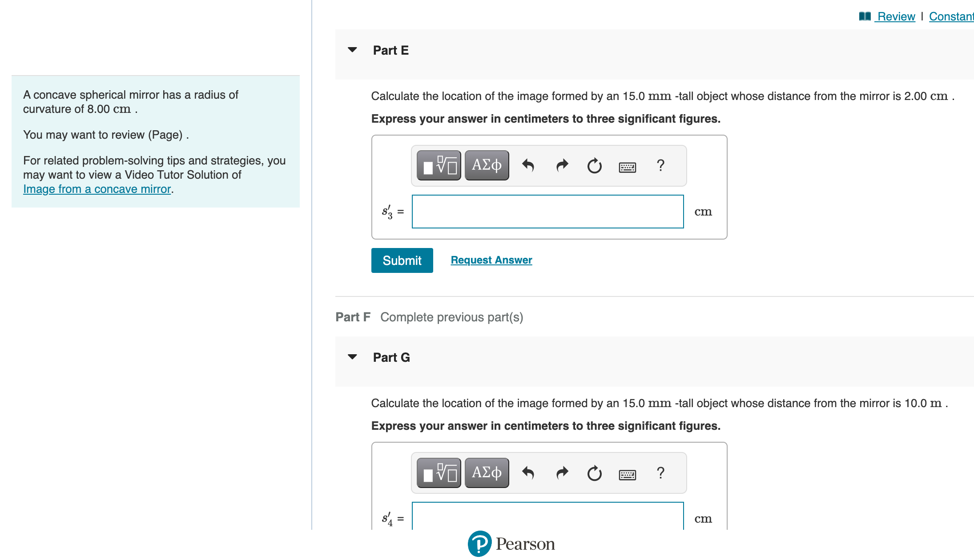Click the Review book icon at top right
Viewport: 974px width, 560px height.
(865, 16)
